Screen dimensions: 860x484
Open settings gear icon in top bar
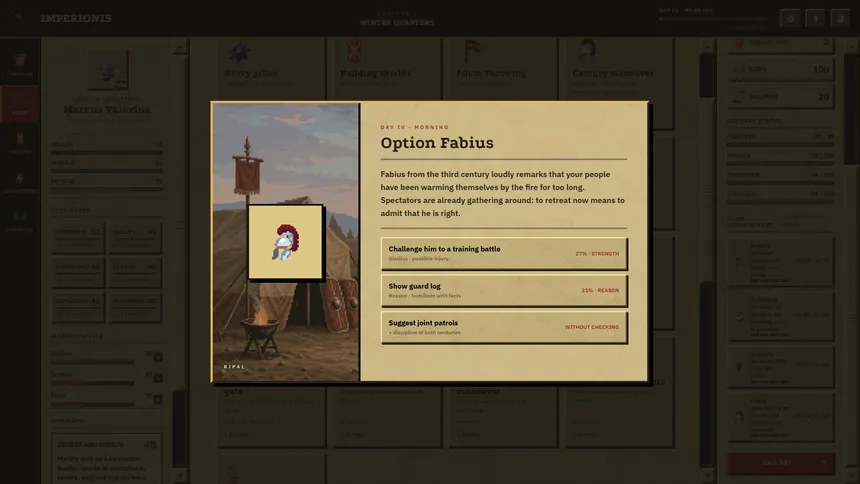click(x=790, y=19)
